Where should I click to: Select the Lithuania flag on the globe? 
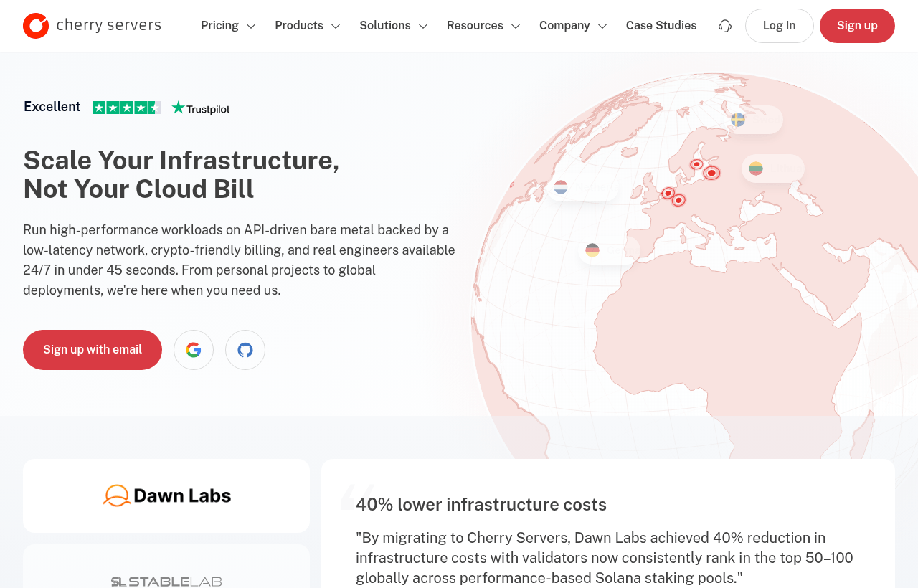point(756,169)
